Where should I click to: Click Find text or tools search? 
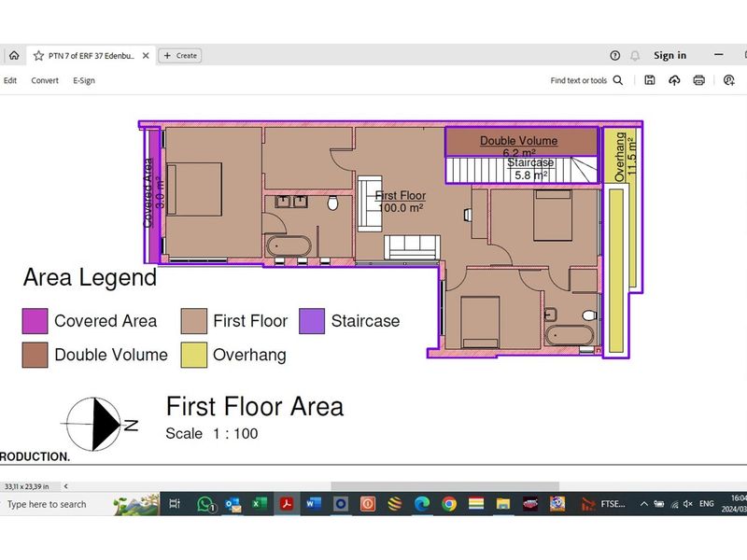pyautogui.click(x=586, y=81)
